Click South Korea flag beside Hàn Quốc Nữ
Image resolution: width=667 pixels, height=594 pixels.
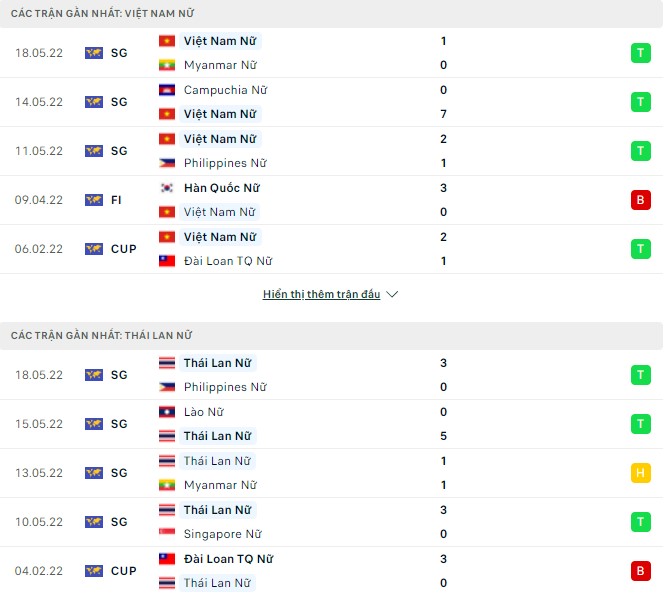coord(167,188)
